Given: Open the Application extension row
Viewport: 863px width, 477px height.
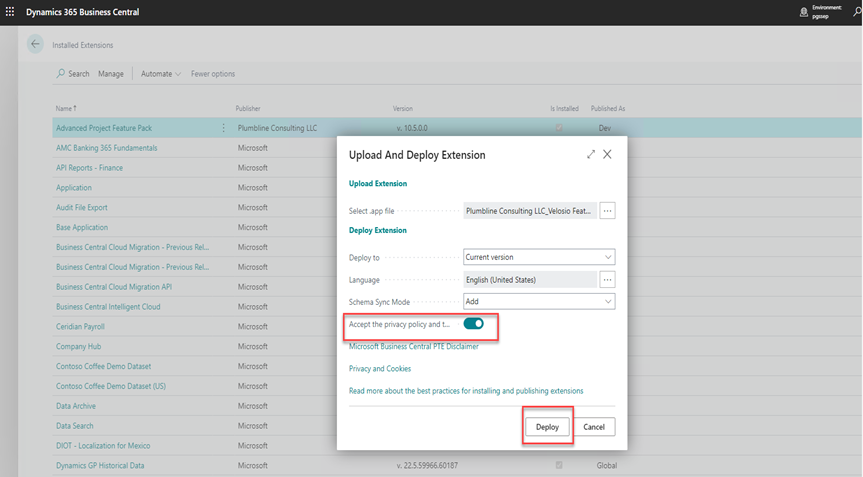Looking at the screenshot, I should click(74, 187).
